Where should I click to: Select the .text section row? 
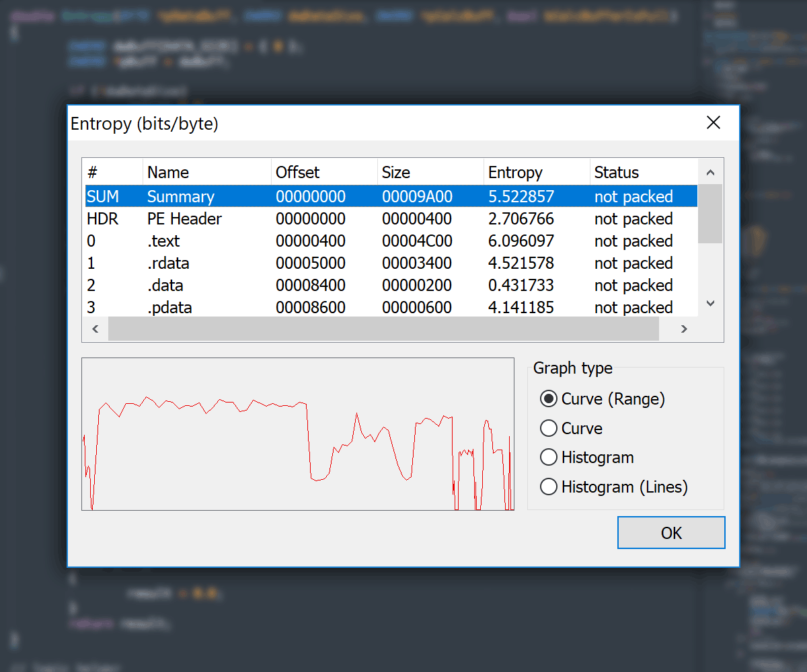click(x=269, y=241)
